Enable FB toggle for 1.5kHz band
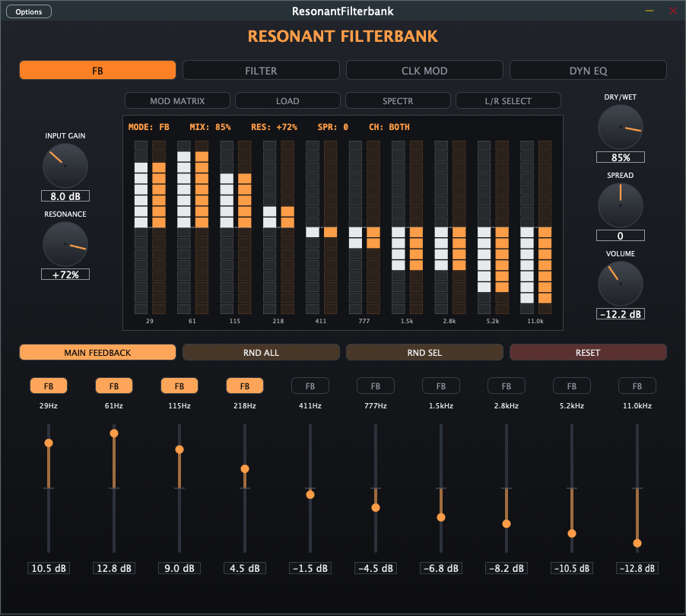 441,386
